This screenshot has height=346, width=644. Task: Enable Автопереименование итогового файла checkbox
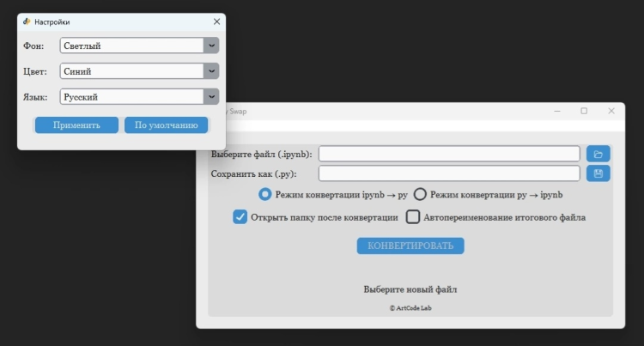coord(413,216)
